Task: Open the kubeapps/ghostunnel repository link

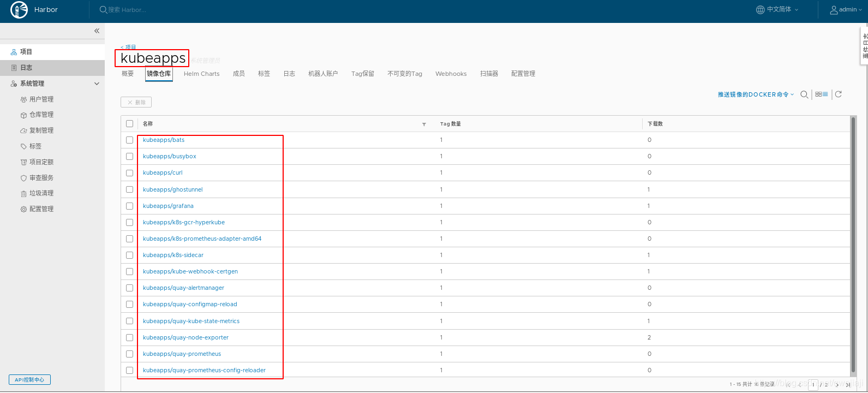Action: click(x=173, y=189)
